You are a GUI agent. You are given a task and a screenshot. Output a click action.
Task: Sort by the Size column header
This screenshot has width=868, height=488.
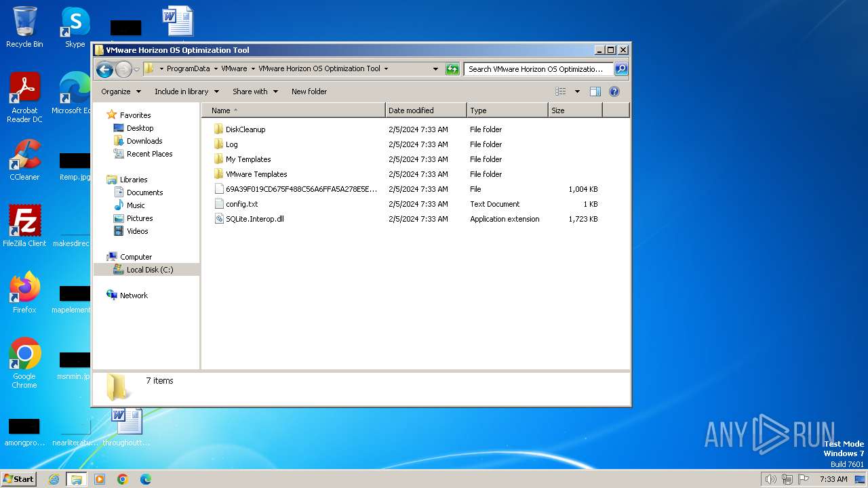575,110
